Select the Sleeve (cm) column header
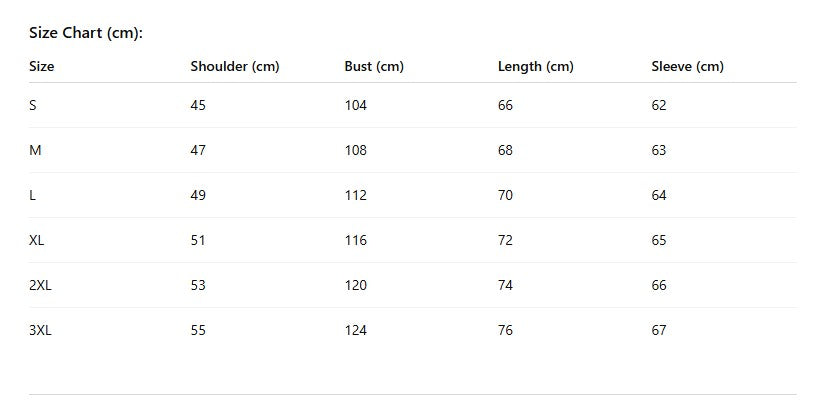The height and width of the screenshot is (412, 836). click(x=687, y=67)
